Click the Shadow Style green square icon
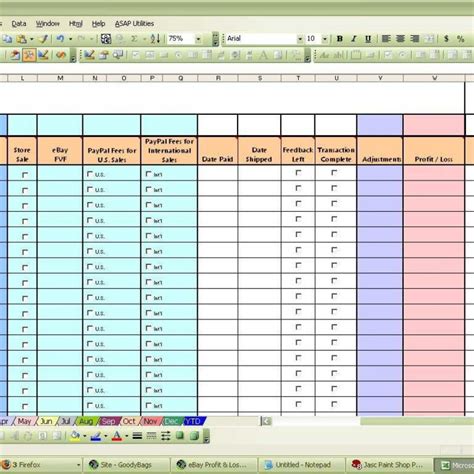 [x=180, y=435]
